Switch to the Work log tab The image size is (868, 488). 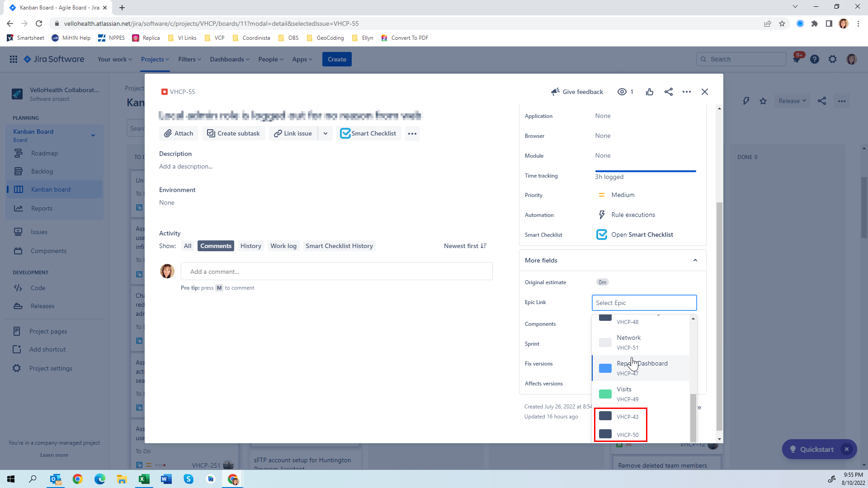283,246
